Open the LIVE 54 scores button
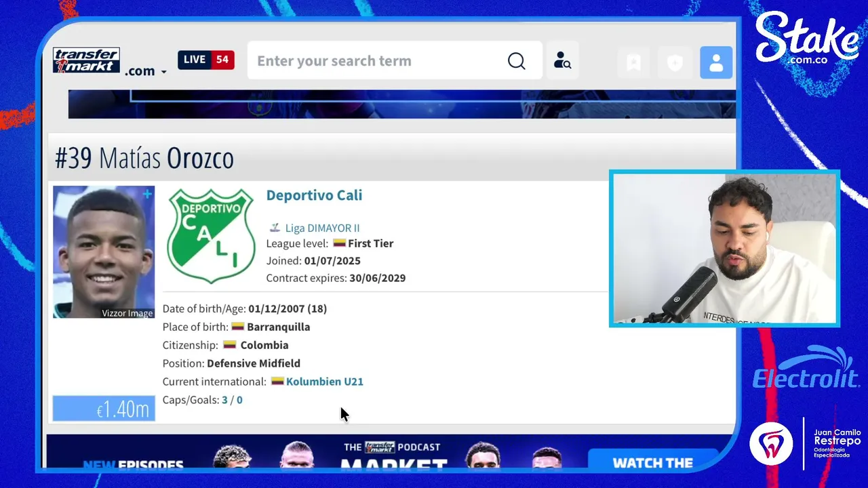Viewport: 868px width, 488px height. [206, 60]
